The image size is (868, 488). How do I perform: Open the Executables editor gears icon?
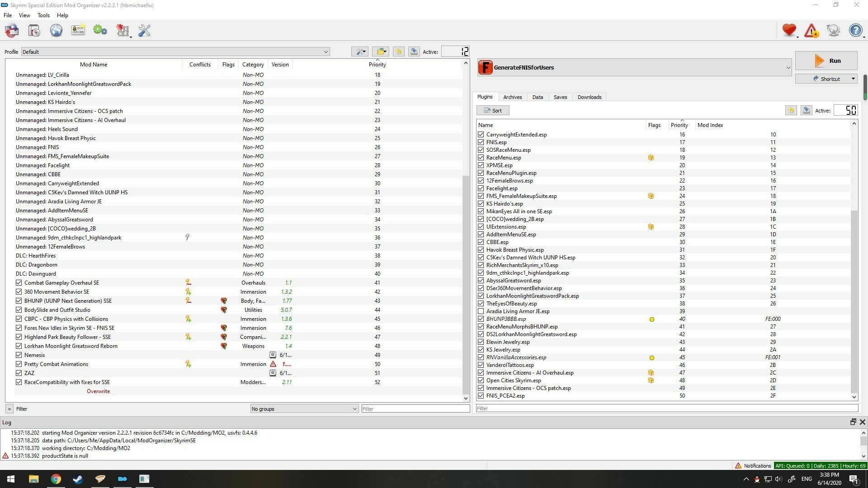click(100, 30)
